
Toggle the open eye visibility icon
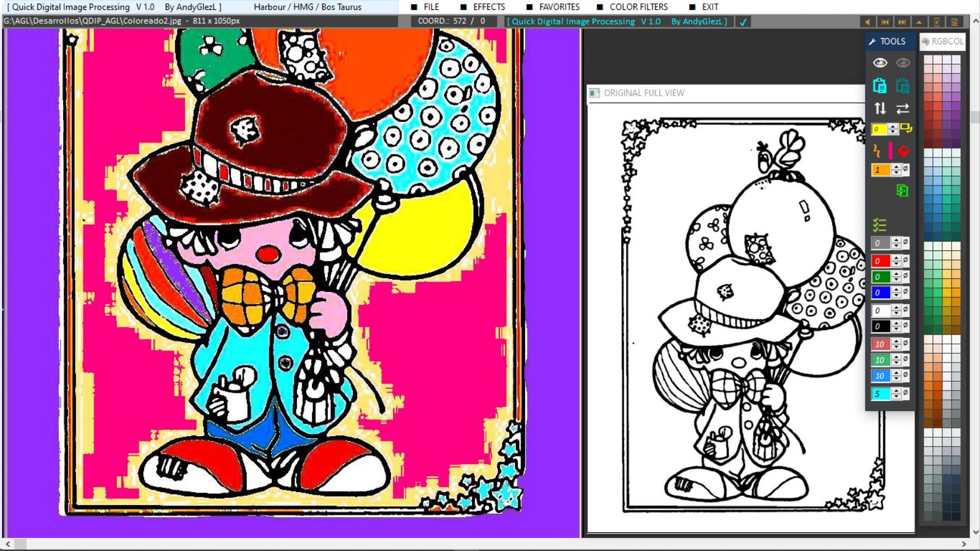tap(880, 61)
